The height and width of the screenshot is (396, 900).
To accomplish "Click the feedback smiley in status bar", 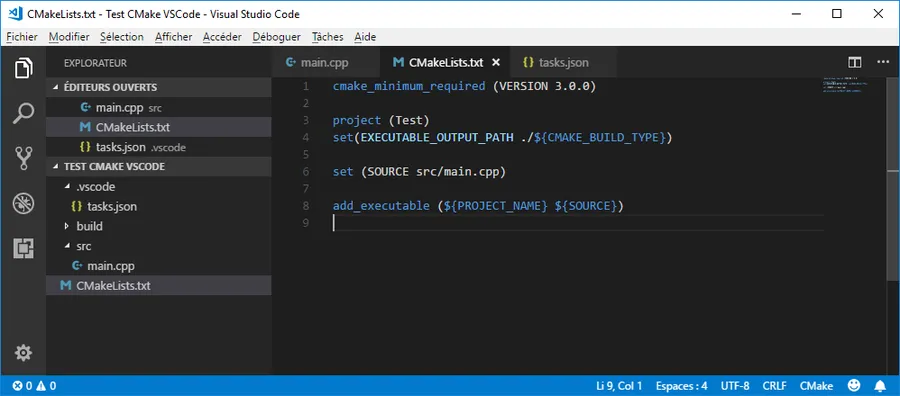I will (x=855, y=385).
